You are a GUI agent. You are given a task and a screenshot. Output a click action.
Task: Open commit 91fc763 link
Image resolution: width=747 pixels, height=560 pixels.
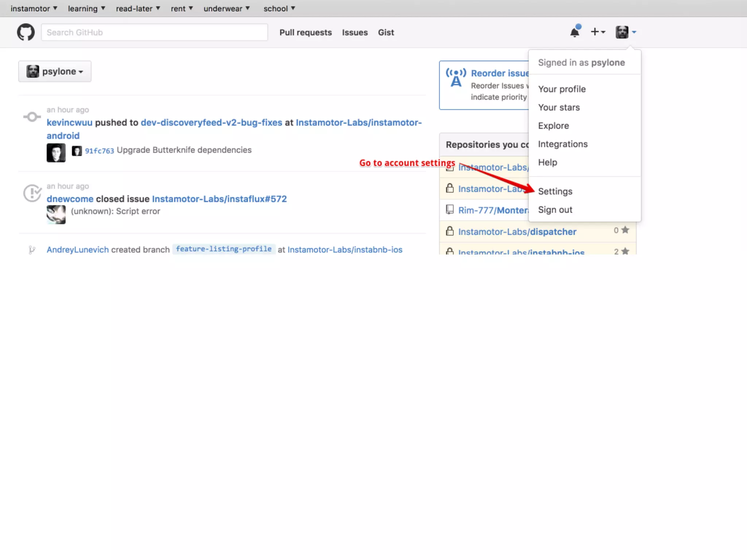point(99,151)
